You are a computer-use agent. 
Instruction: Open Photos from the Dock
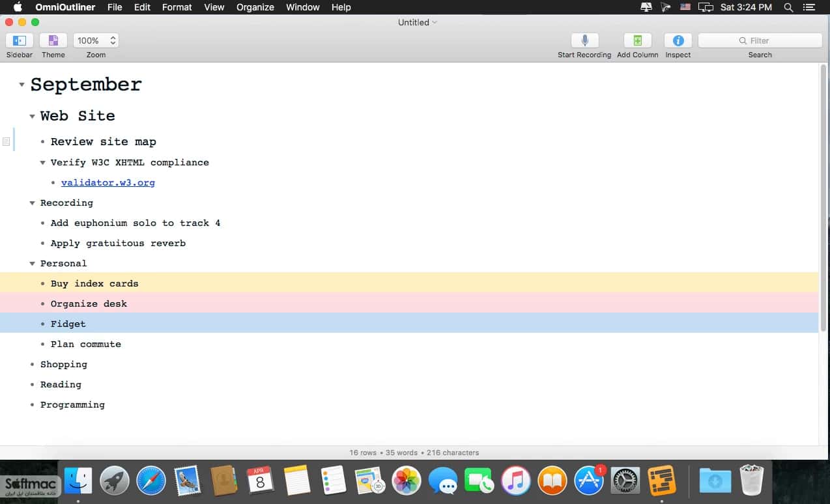pos(407,481)
